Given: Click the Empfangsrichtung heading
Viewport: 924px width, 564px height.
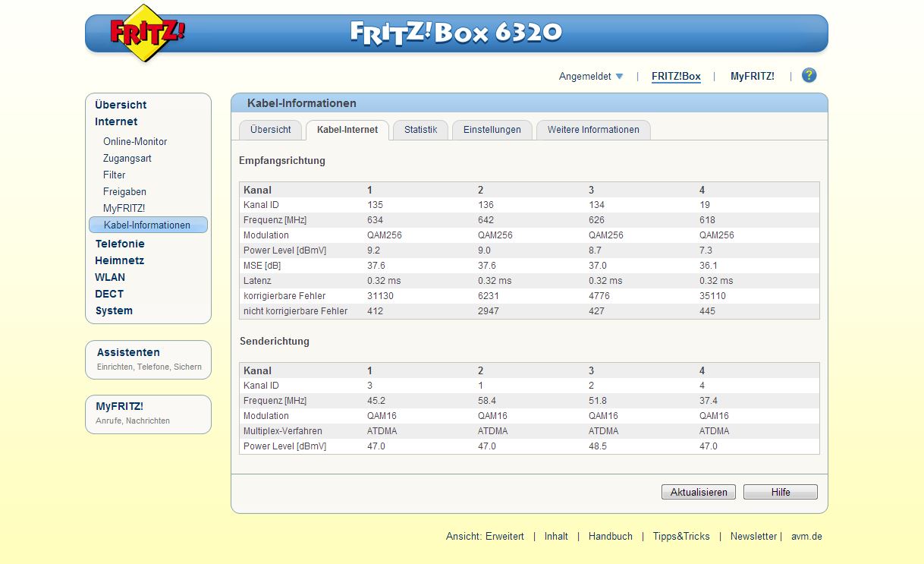Looking at the screenshot, I should [x=282, y=160].
